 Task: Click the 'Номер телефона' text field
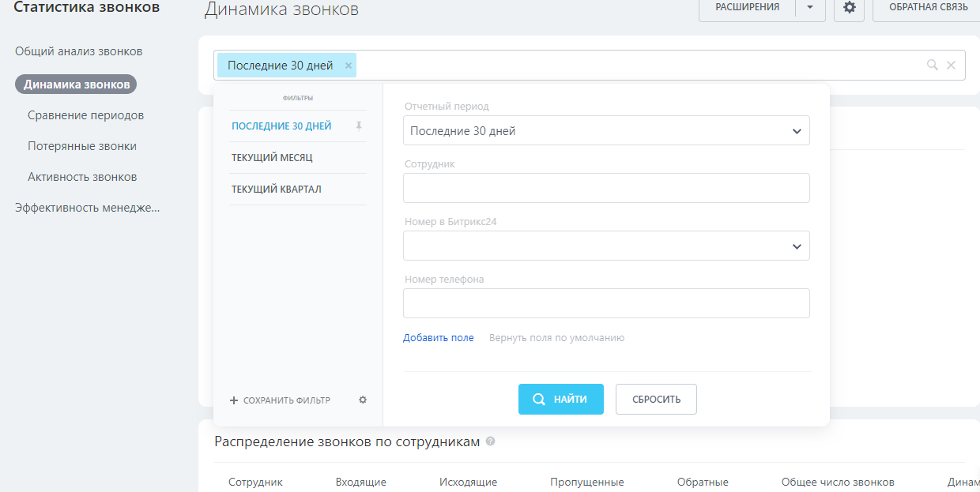(x=606, y=303)
